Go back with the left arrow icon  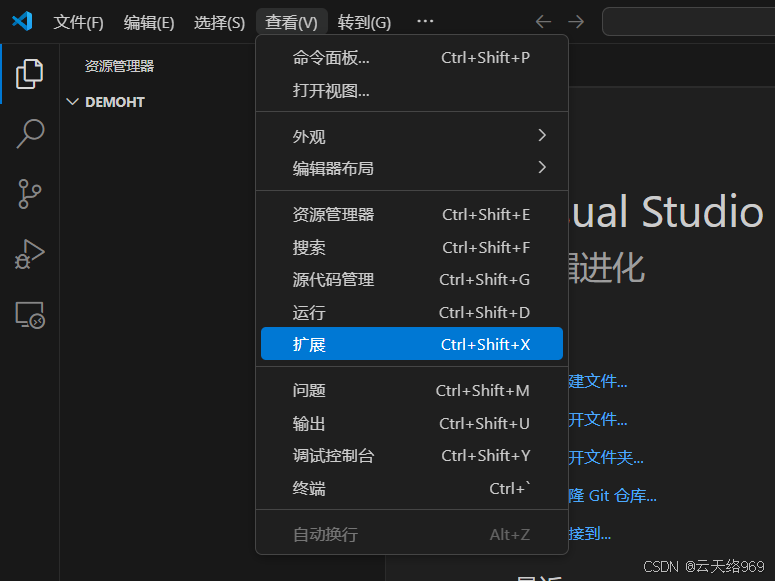coord(543,22)
